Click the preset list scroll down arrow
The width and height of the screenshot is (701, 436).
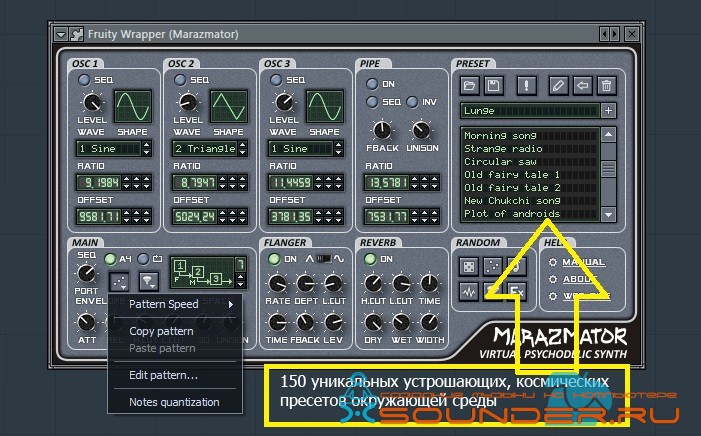click(608, 215)
